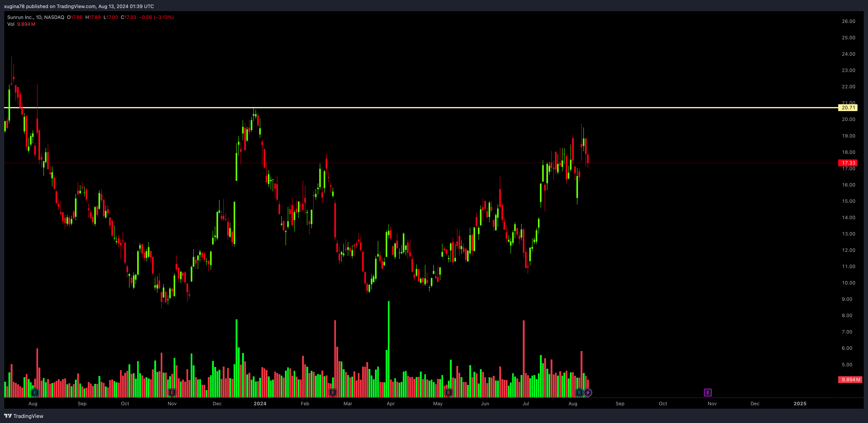Click the 6.00 price axis label

(847, 348)
